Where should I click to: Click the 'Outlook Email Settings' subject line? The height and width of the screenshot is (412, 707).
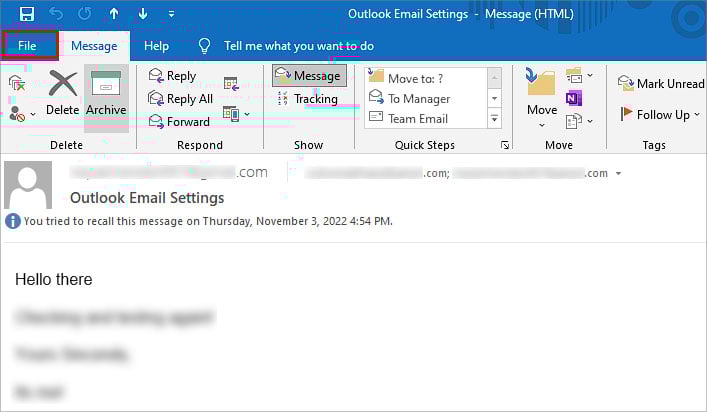coord(147,197)
